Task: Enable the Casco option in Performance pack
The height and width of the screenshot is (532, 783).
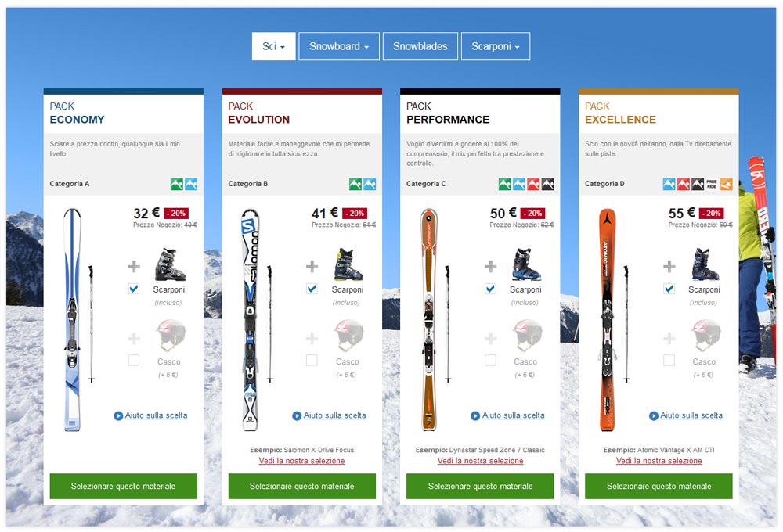Action: point(490,361)
